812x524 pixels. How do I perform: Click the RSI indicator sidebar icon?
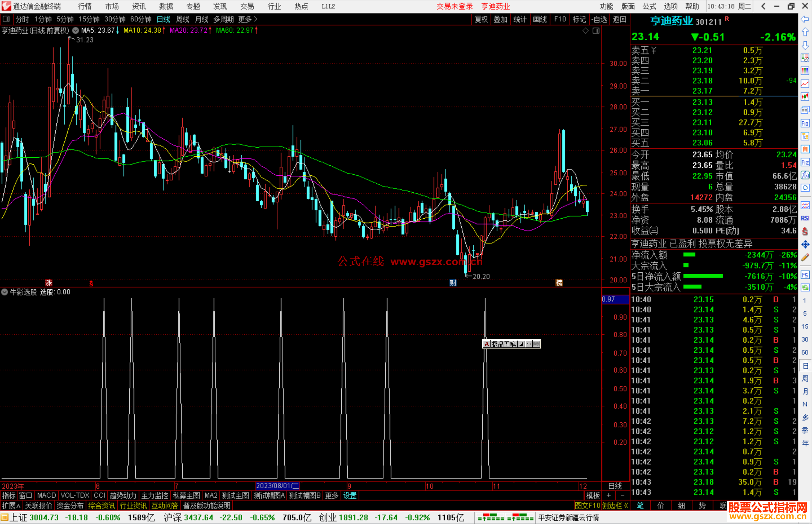tap(805, 218)
